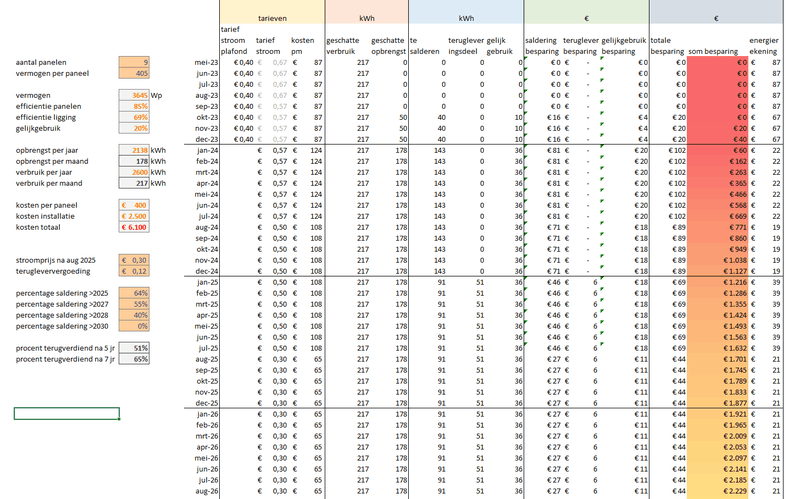Select the som besparing cell €1.127
800x499 pixels.
click(717, 271)
